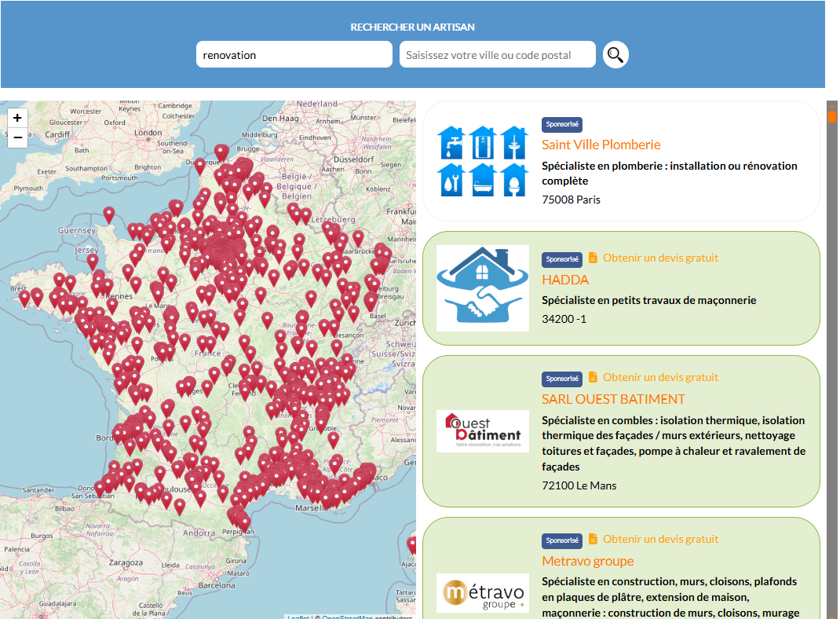Click the '34200 -1' address text
The image size is (840, 619).
pos(564,320)
